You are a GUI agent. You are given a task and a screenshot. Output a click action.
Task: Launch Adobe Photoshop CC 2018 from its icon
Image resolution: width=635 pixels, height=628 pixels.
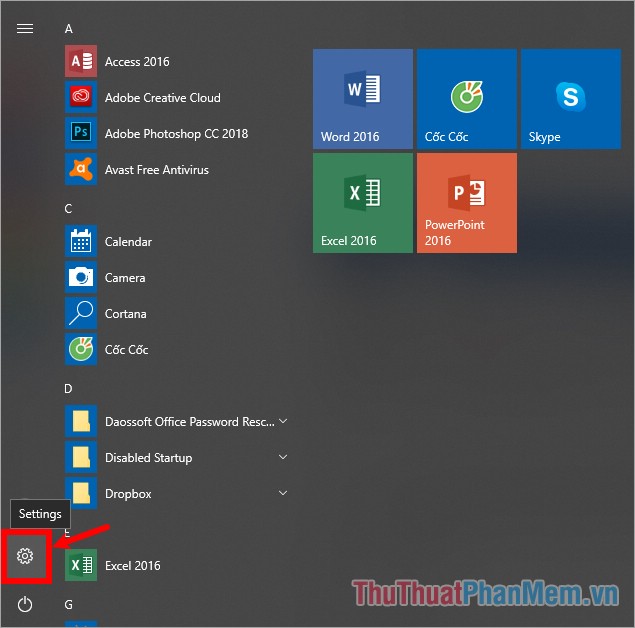point(81,133)
